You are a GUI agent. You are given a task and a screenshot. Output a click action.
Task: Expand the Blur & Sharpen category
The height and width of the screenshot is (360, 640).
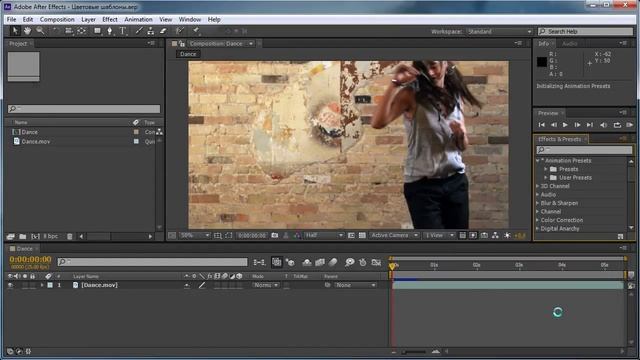[538, 203]
